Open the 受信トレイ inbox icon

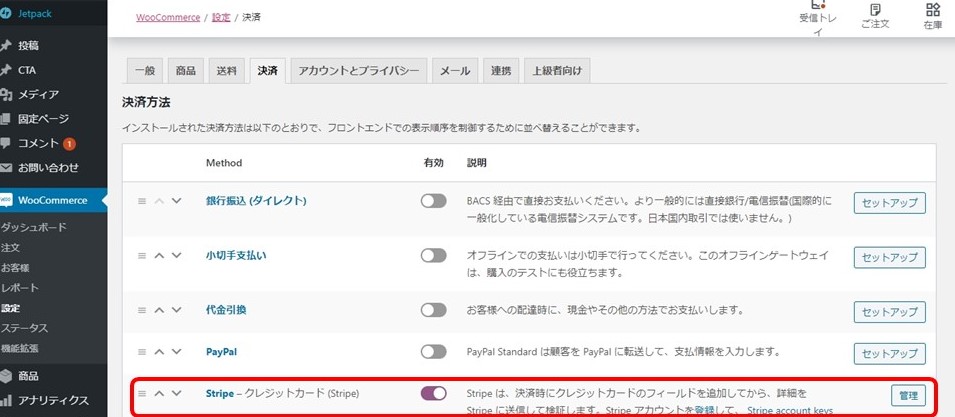(818, 5)
